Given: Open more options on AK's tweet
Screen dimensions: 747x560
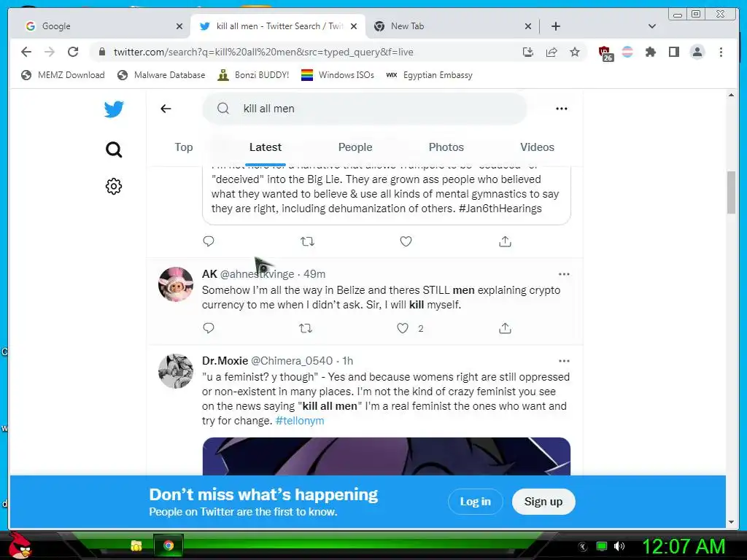Looking at the screenshot, I should tap(564, 274).
